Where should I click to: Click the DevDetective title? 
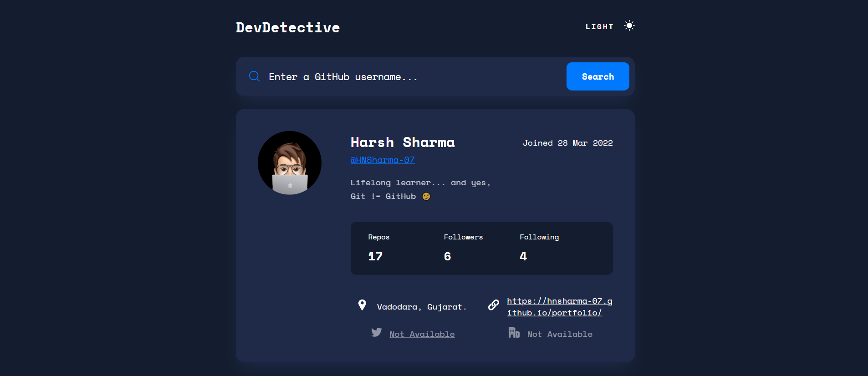point(288,28)
